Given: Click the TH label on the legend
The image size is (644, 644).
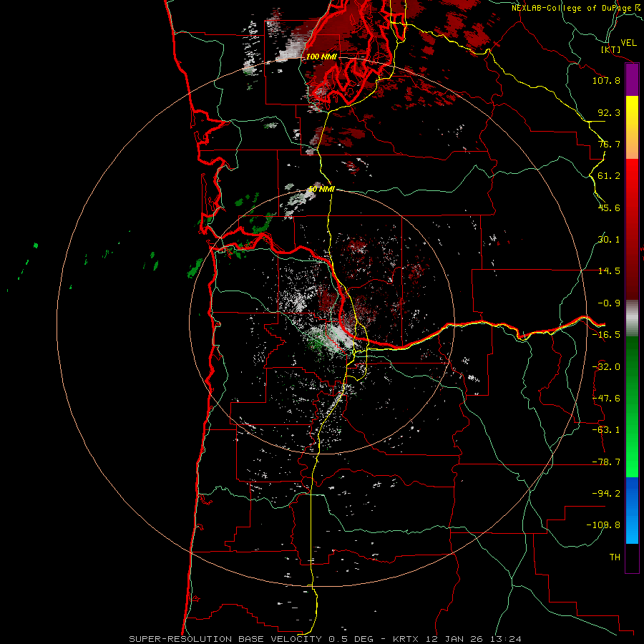Looking at the screenshot, I should tap(615, 557).
